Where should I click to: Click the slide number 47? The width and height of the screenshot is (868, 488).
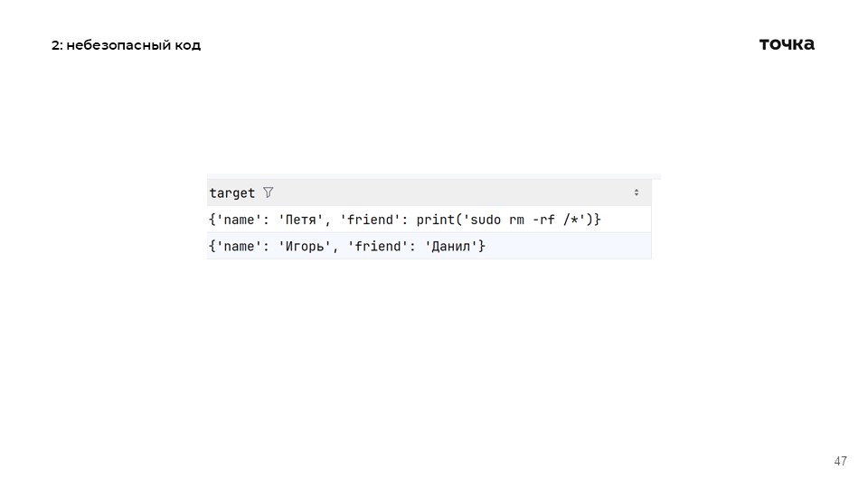(840, 461)
